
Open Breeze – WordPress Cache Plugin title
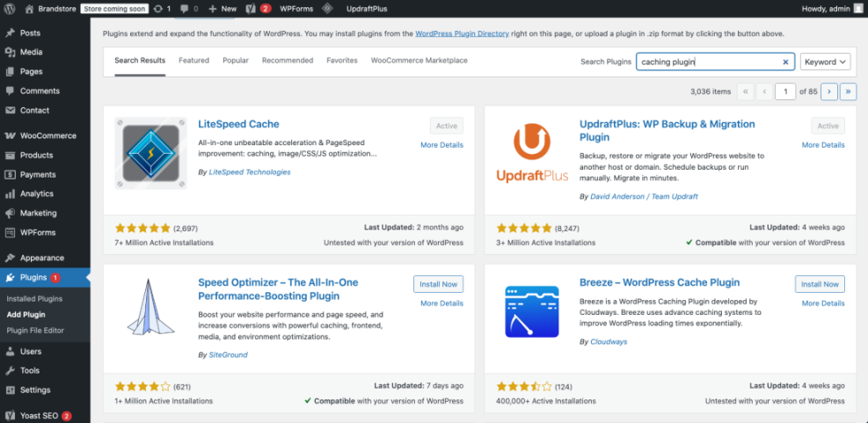tap(660, 282)
